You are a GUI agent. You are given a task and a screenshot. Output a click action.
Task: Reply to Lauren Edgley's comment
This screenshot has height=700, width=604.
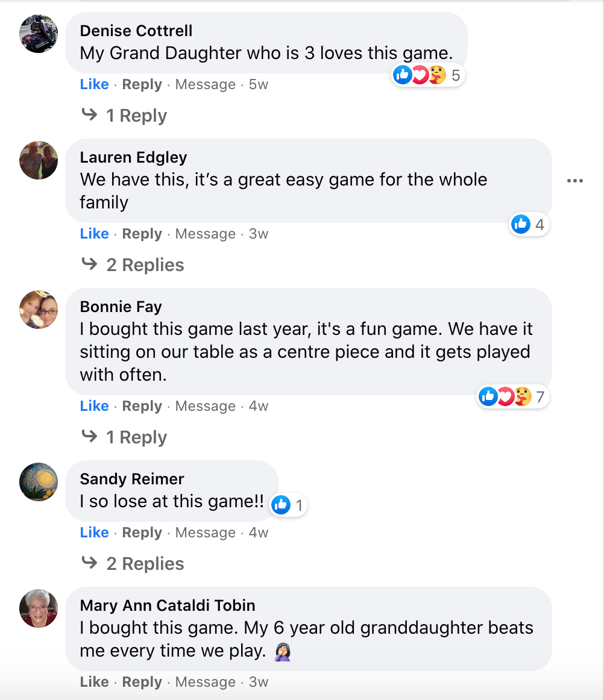142,234
